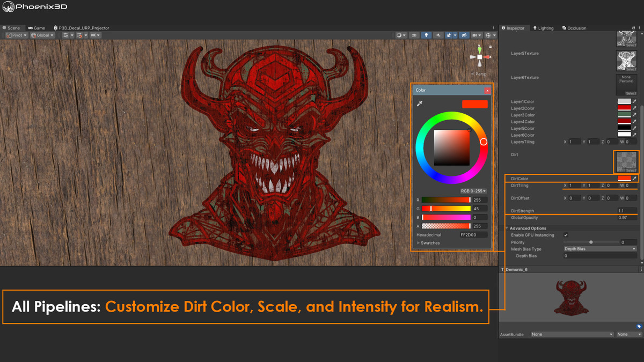Toggle the Enable GPU Instancing checkbox
Screen dimensions: 644x362
[x=566, y=235]
